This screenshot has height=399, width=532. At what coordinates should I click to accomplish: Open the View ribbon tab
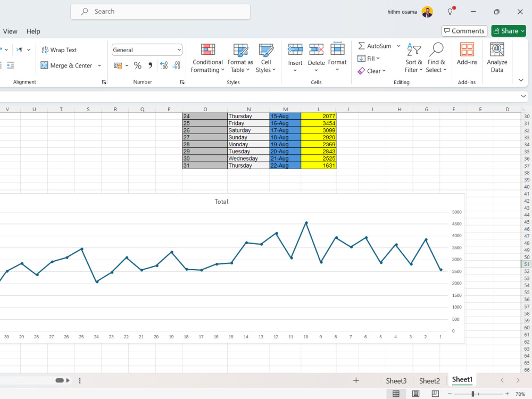click(10, 31)
